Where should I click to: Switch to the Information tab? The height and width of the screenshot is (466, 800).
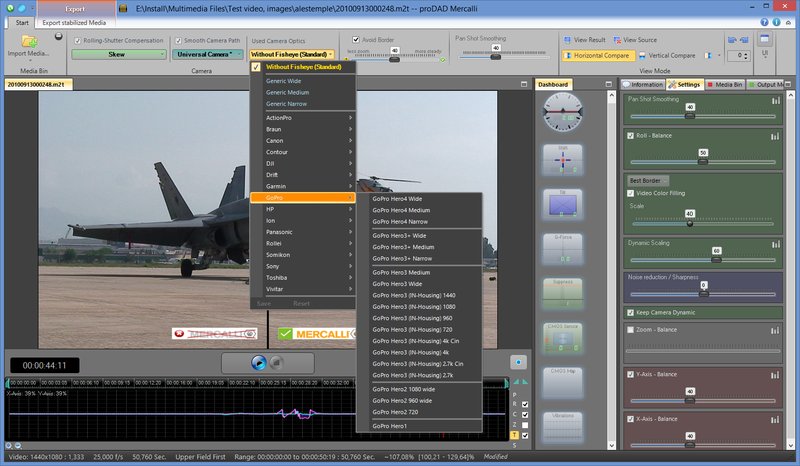pos(642,85)
